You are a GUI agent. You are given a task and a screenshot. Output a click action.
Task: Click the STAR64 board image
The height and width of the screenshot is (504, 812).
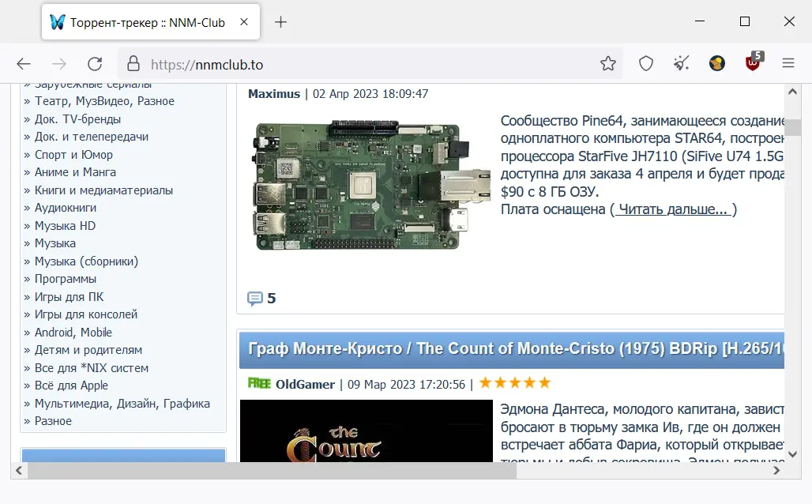[370, 185]
